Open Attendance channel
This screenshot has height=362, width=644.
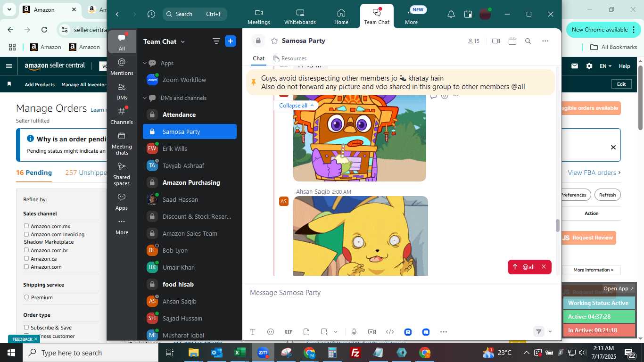[x=190, y=115]
